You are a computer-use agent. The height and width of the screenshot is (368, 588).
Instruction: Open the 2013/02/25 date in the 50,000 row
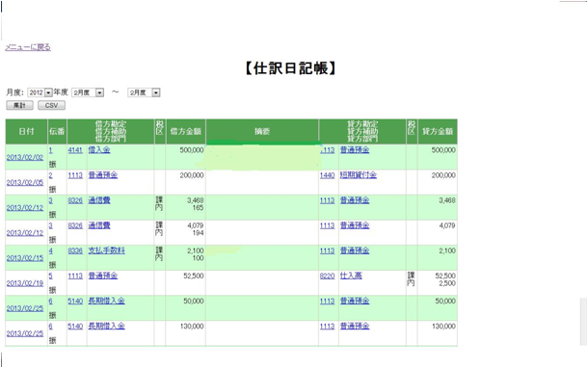tap(25, 308)
